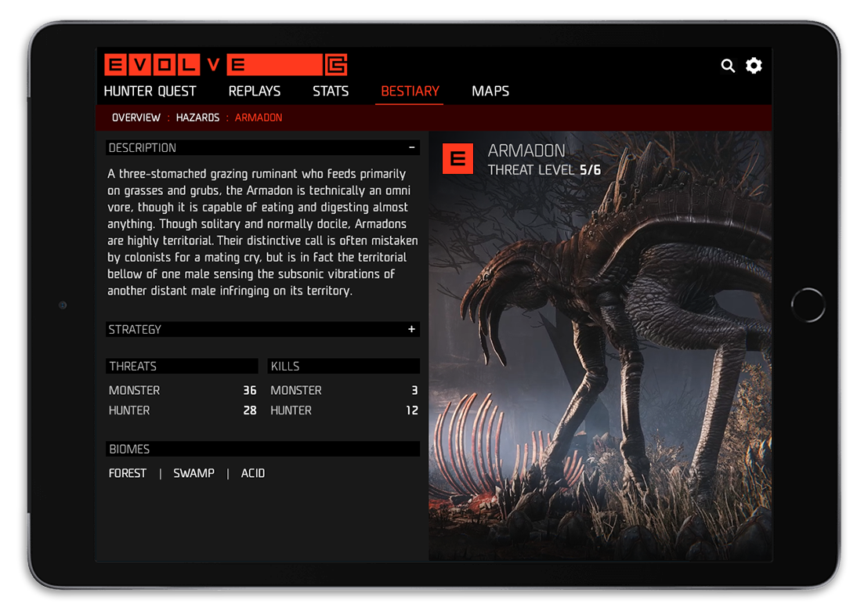Open the Maps tab
Viewport: 868px width, 611px height.
pos(490,92)
